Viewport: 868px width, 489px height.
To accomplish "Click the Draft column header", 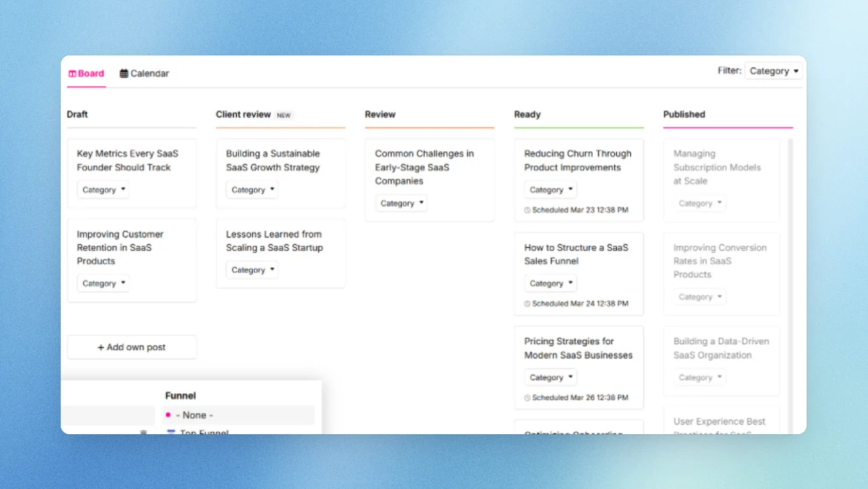I will [x=77, y=114].
